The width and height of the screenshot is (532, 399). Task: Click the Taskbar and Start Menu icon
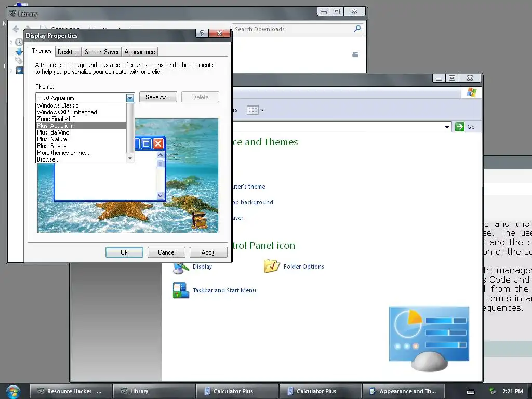[180, 290]
